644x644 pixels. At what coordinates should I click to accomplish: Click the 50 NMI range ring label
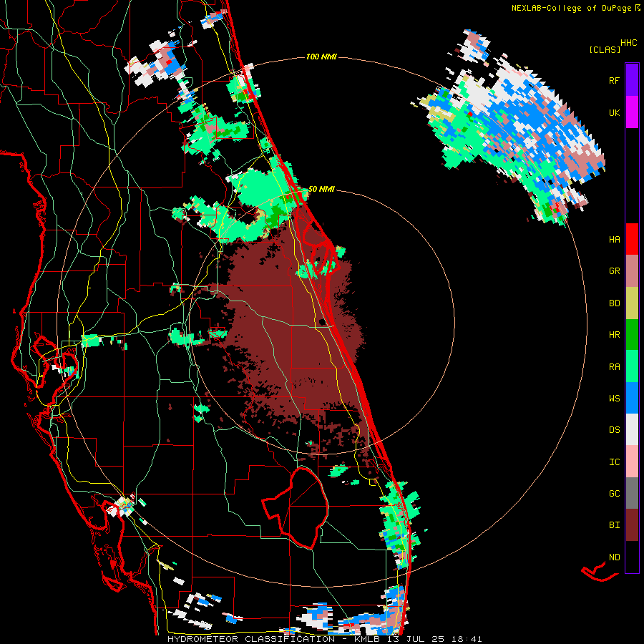tap(321, 189)
